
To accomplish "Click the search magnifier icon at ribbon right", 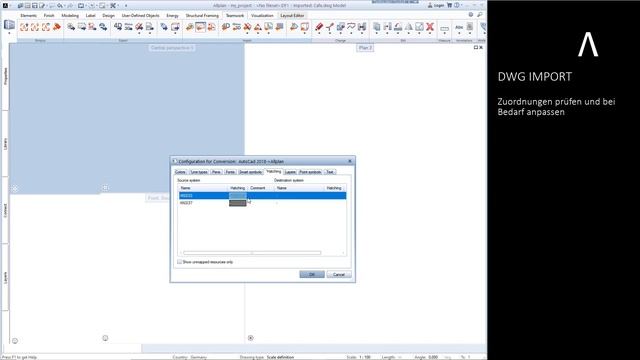I will 480,15.
